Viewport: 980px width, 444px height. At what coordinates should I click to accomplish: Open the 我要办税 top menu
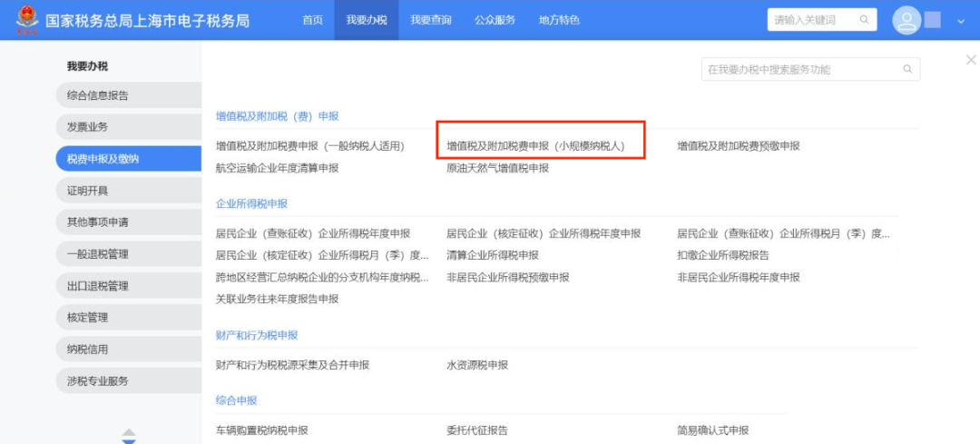[367, 20]
